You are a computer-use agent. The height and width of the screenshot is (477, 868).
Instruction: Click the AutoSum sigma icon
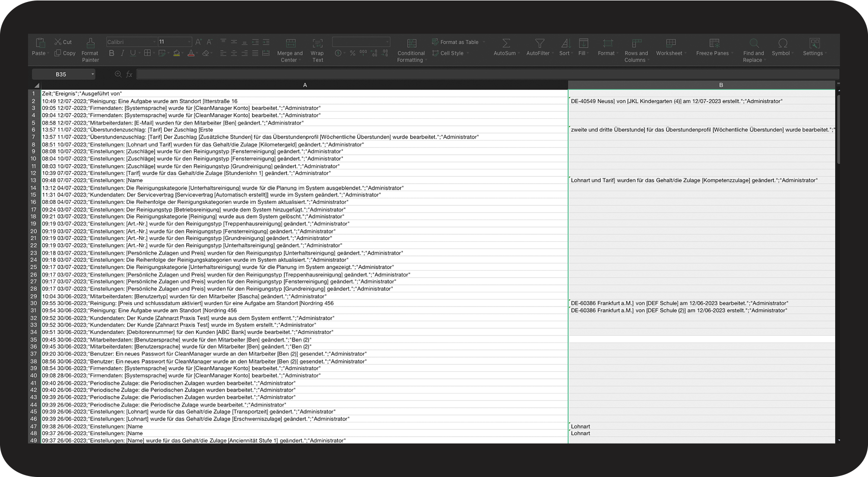click(505, 43)
